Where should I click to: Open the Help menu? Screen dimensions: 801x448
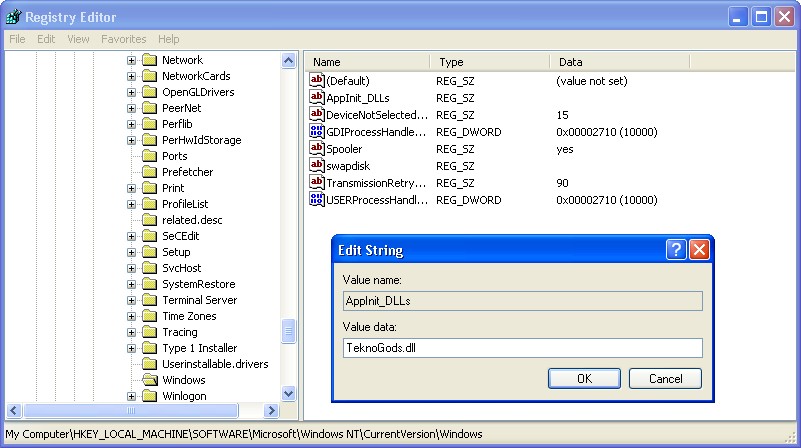click(x=169, y=39)
